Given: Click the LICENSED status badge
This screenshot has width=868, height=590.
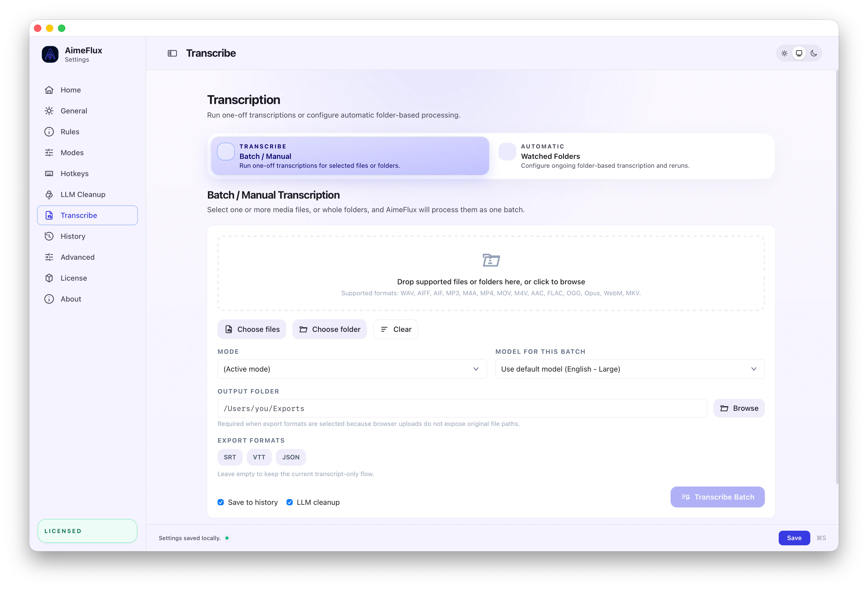Looking at the screenshot, I should (x=87, y=531).
